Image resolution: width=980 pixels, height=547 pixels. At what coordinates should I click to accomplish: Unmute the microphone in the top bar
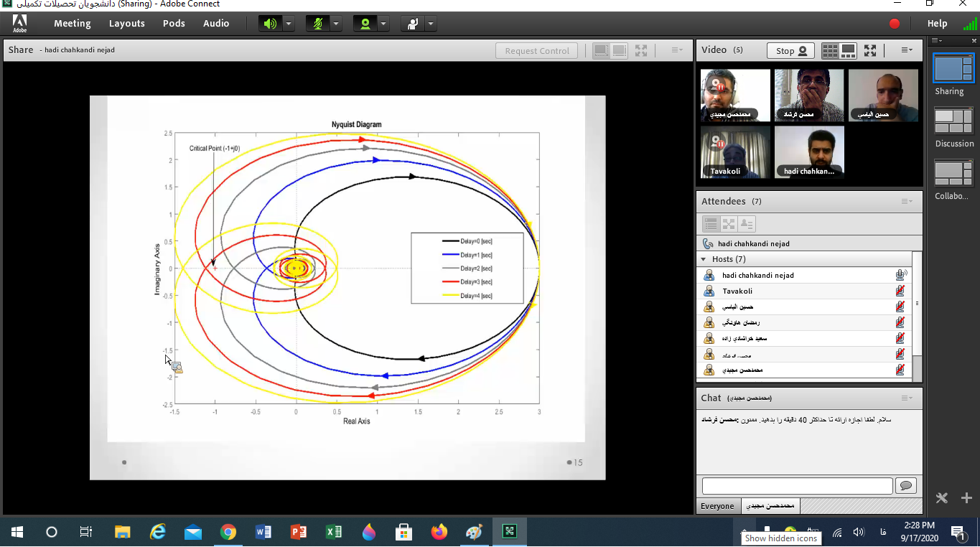coord(317,24)
